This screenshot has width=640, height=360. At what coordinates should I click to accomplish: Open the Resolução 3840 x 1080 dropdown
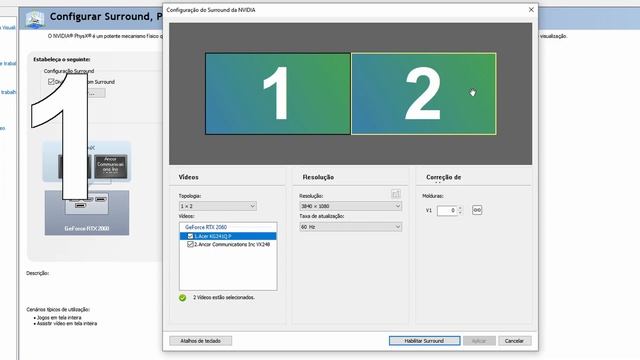point(351,206)
